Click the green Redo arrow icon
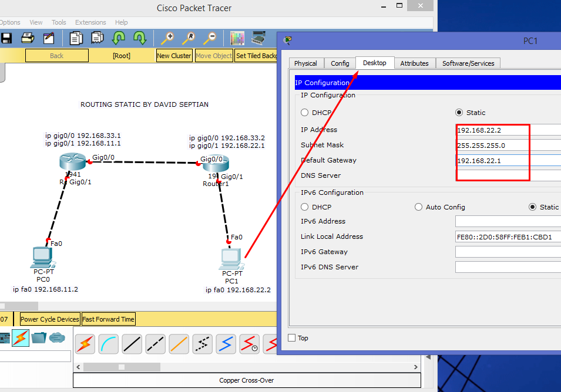This screenshot has width=561, height=392. click(x=141, y=38)
